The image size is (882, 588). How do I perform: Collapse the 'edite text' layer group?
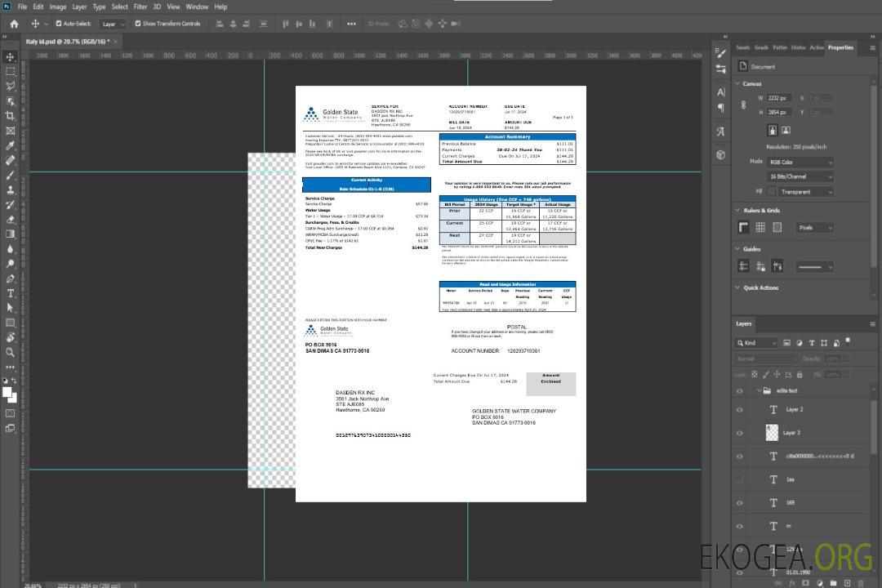point(759,390)
